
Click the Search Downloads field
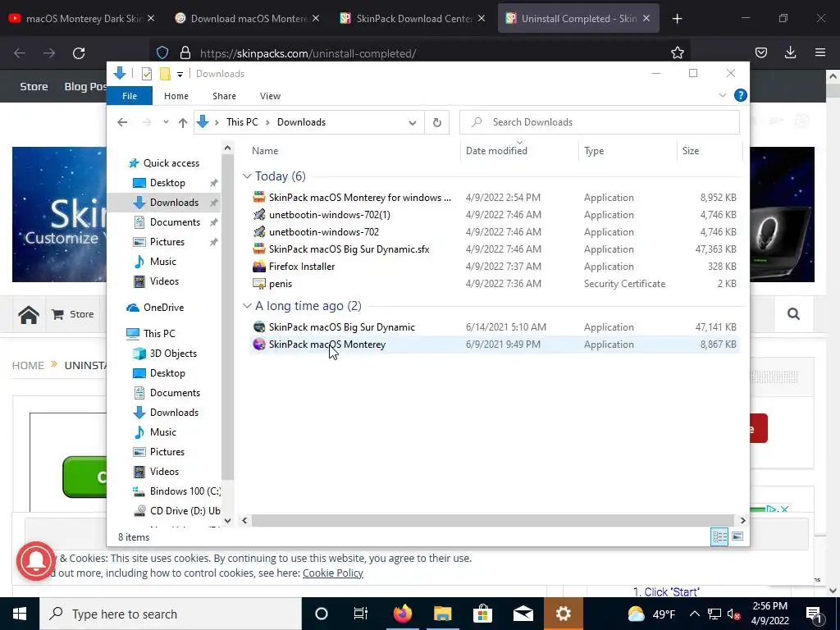coord(600,122)
